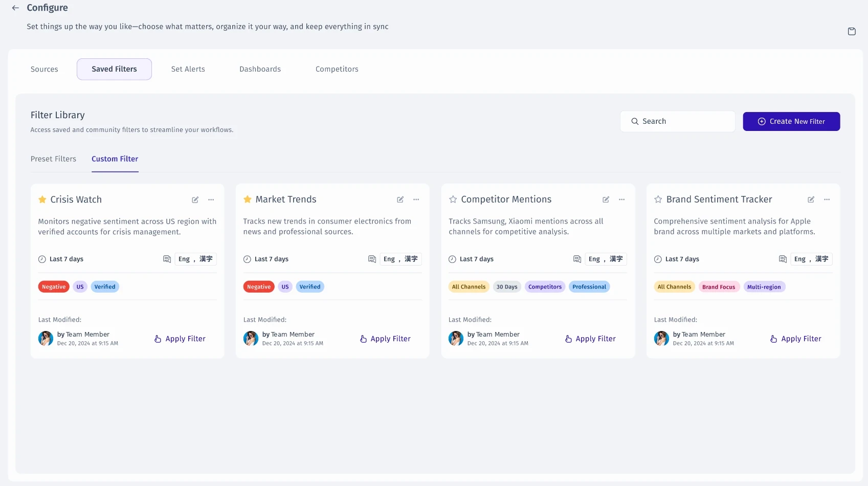Image resolution: width=868 pixels, height=486 pixels.
Task: Unstar the Market Trends filter
Action: point(248,200)
